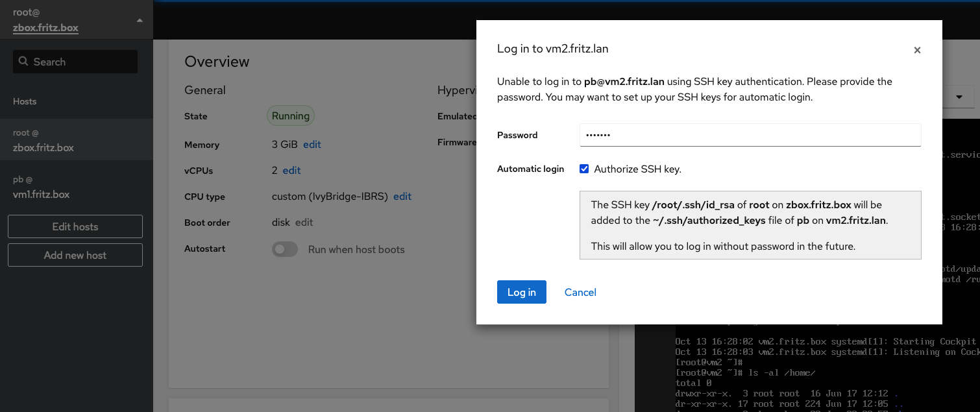Open the host switcher dropdown arrow
This screenshot has height=412, width=980.
140,20
